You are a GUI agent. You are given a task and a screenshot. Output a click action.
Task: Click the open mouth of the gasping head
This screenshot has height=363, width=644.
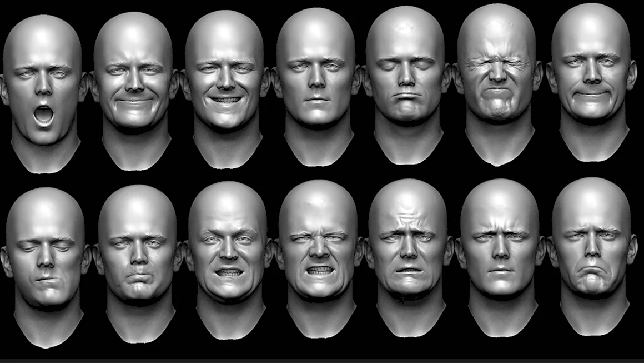click(43, 115)
